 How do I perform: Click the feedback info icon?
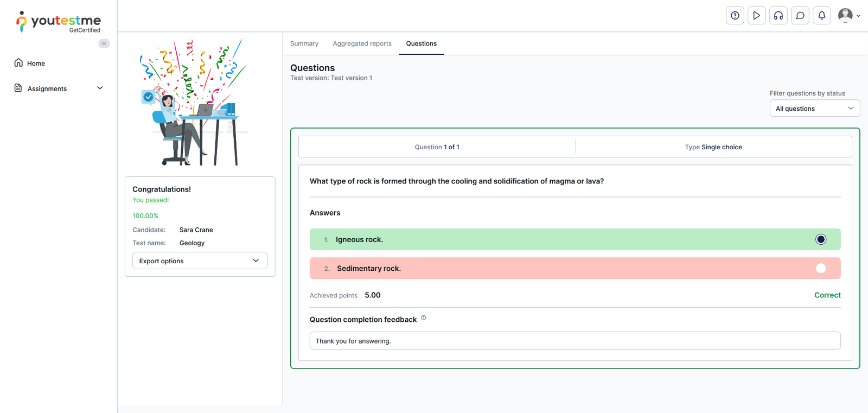424,318
